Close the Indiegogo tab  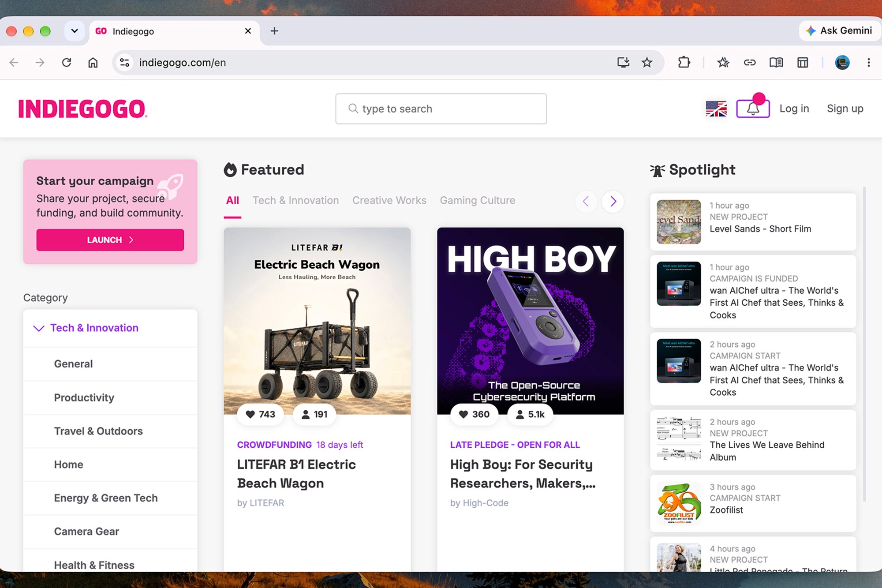pos(248,31)
